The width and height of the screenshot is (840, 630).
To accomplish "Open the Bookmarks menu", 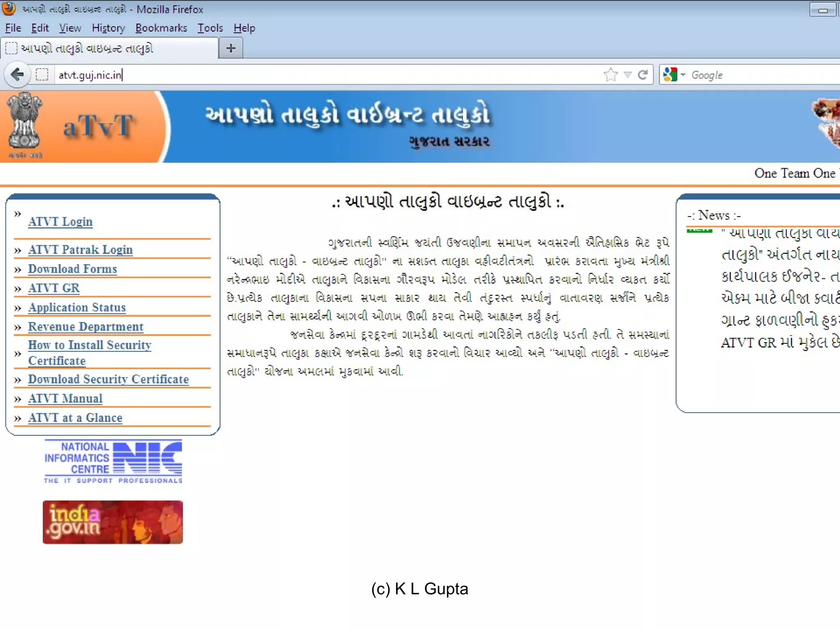I will point(161,28).
